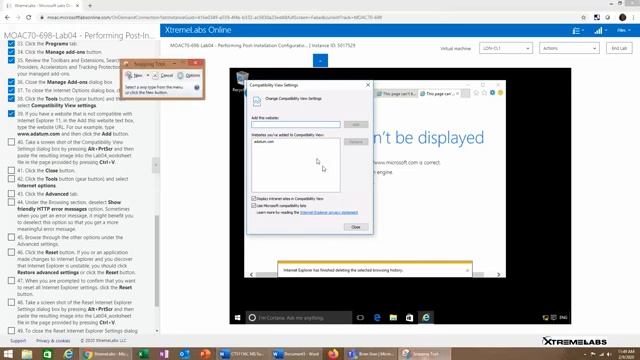Uncheck step 36 Close the Manage Add-ons

[11, 82]
